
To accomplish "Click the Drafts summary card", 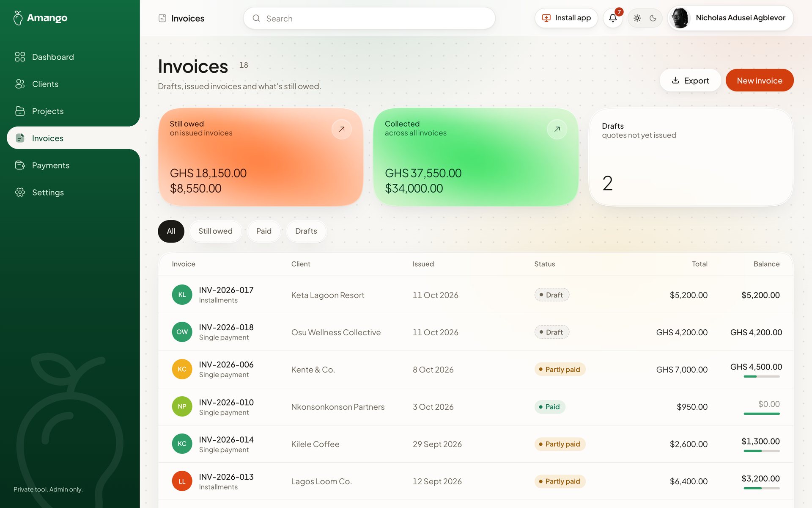I will pos(691,157).
